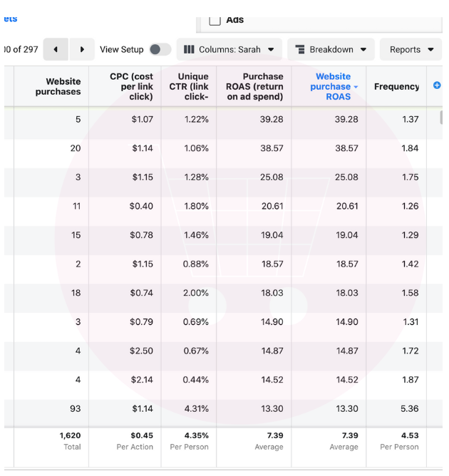Screen dimensions: 449x476
Task: Click the CPC cost per link click header
Action: tap(131, 86)
